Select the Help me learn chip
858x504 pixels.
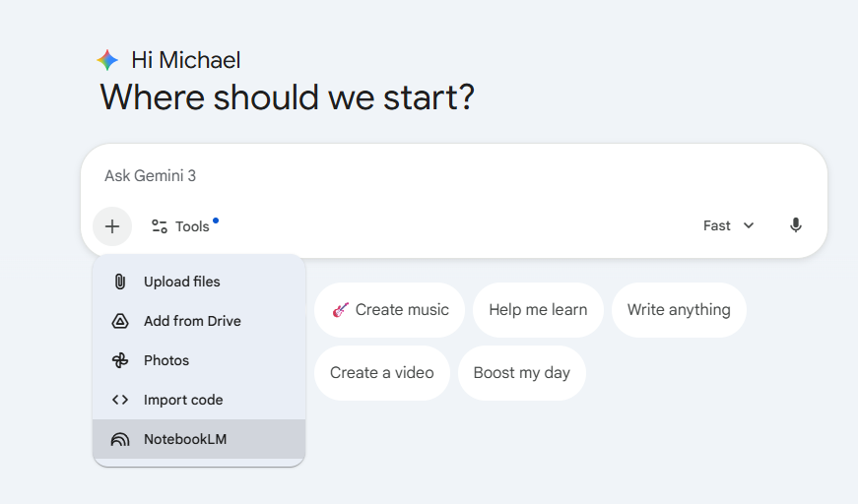point(538,310)
